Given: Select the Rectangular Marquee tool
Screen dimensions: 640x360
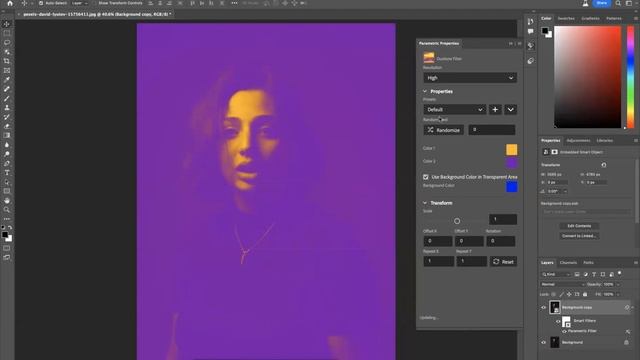Looking at the screenshot, I should pyautogui.click(x=7, y=33).
